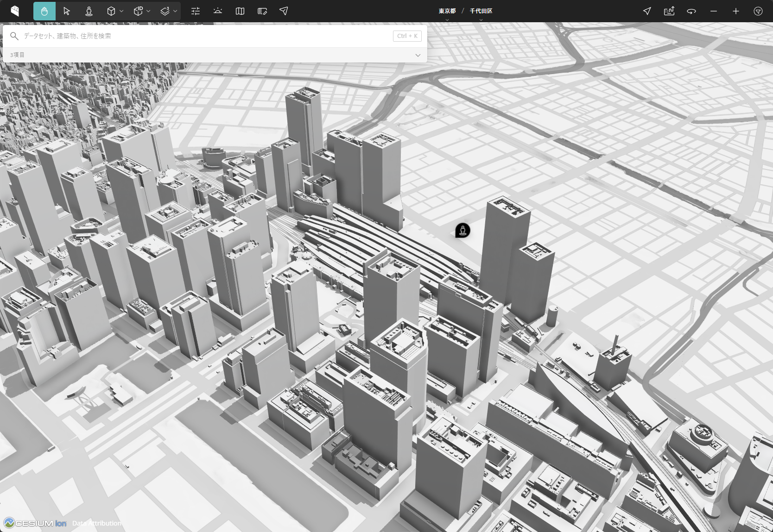773x532 pixels.
Task: Click the 3項目 item count text
Action: tap(17, 55)
